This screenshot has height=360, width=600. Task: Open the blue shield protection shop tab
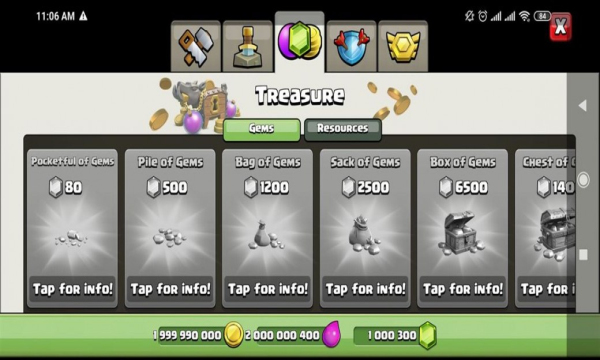tap(351, 46)
